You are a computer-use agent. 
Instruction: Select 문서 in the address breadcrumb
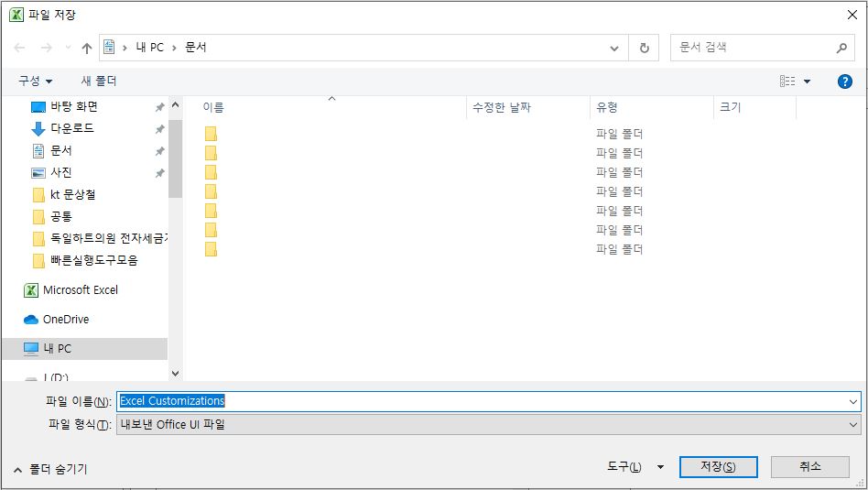(x=196, y=48)
